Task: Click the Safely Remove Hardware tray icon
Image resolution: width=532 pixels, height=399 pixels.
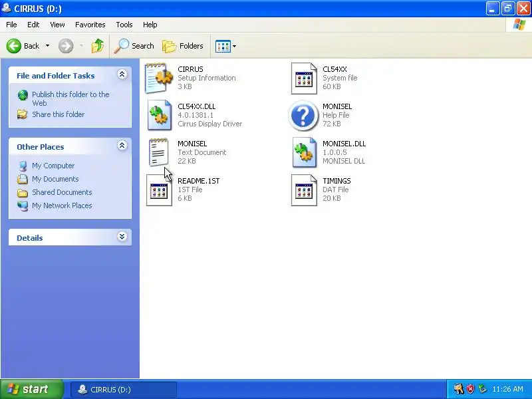Action: tap(482, 389)
